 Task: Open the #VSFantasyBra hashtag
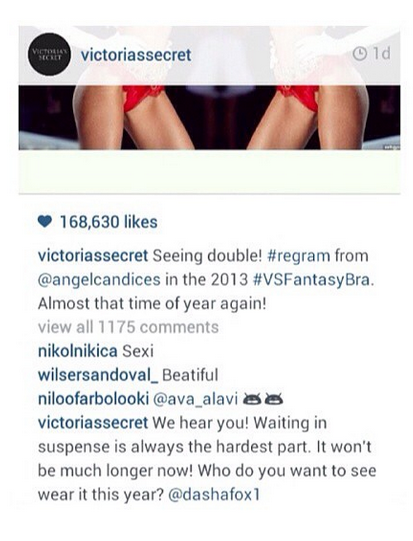click(313, 279)
